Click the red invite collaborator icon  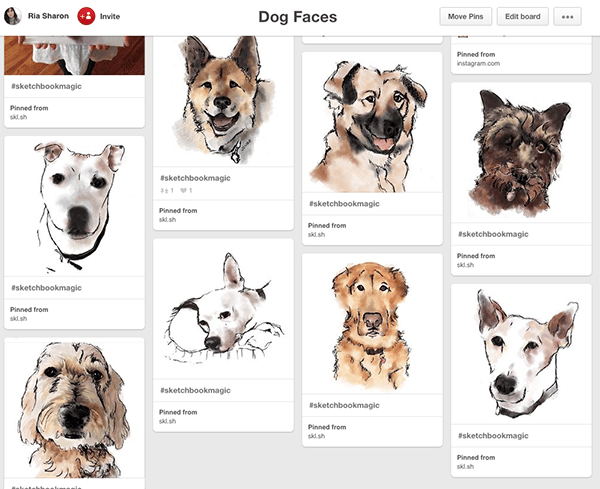[x=86, y=16]
